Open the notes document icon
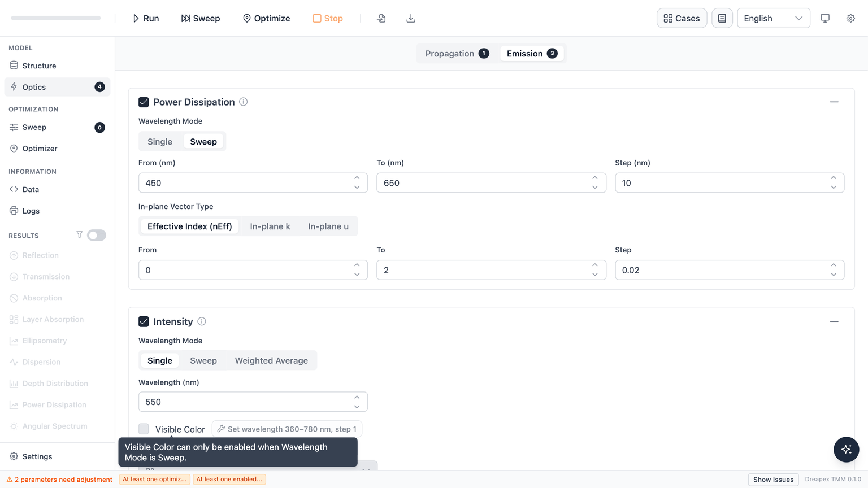 click(722, 18)
